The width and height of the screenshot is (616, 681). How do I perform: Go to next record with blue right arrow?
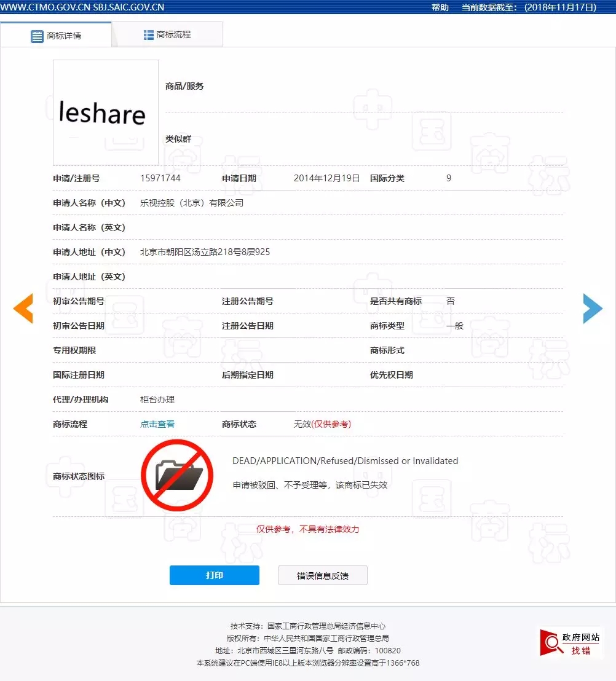pyautogui.click(x=593, y=309)
